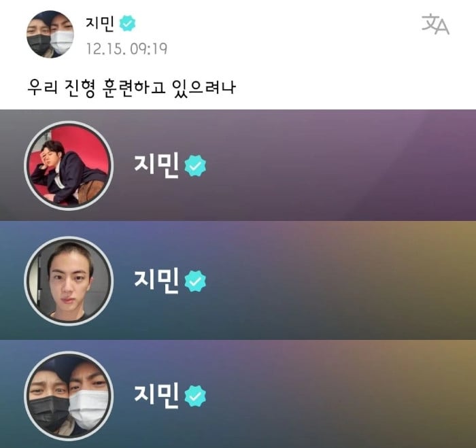The height and width of the screenshot is (448, 476).
Task: Open the second blue-gold gradient banner image
Action: (x=238, y=280)
